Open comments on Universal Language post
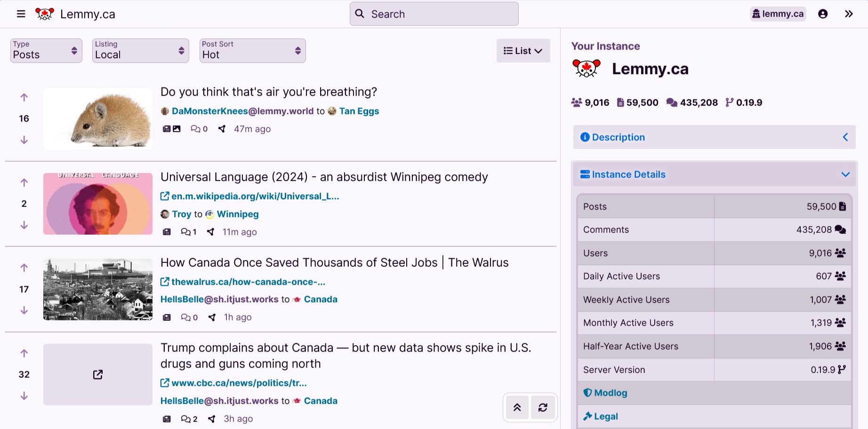Viewport: 868px width, 429px height. point(188,232)
